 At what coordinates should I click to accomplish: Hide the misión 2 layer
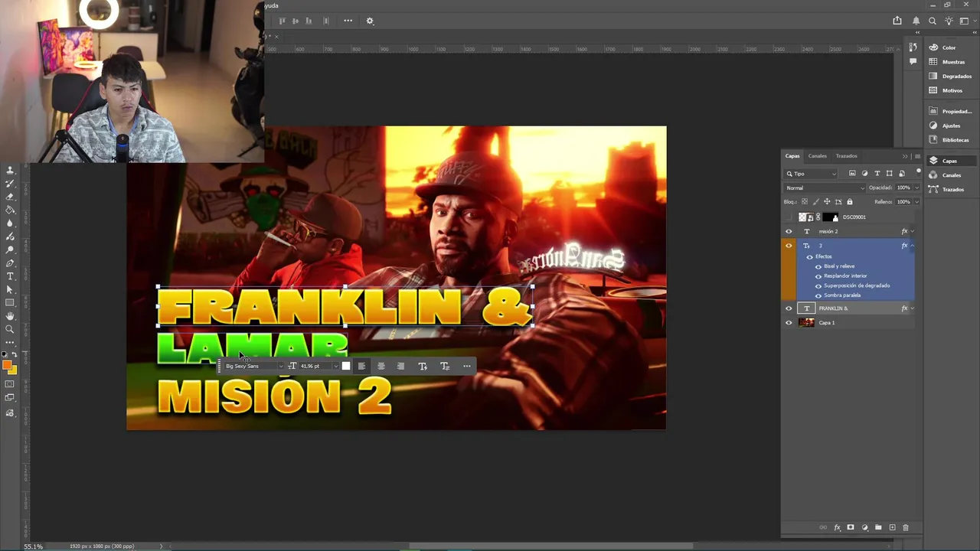tap(789, 231)
